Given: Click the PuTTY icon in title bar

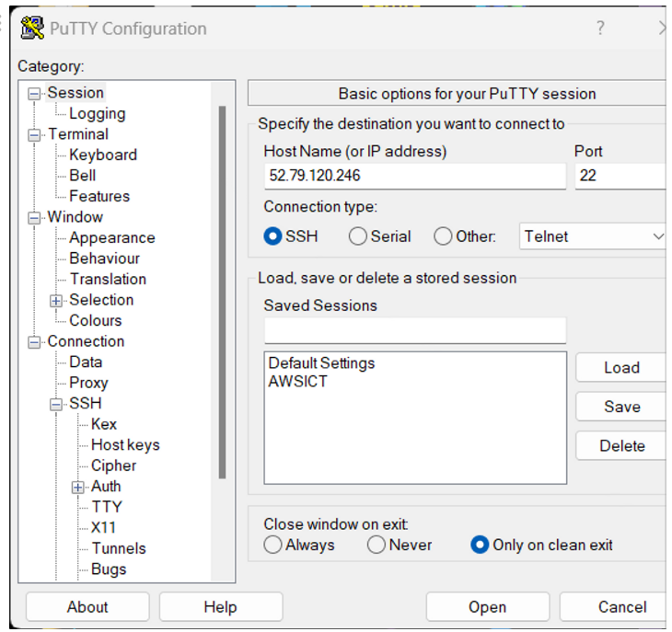Looking at the screenshot, I should pyautogui.click(x=32, y=29).
